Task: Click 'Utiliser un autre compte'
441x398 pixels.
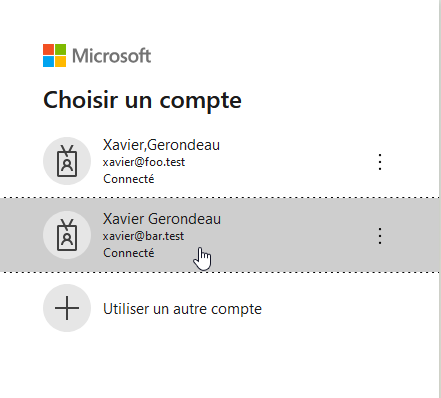Action: click(x=182, y=309)
